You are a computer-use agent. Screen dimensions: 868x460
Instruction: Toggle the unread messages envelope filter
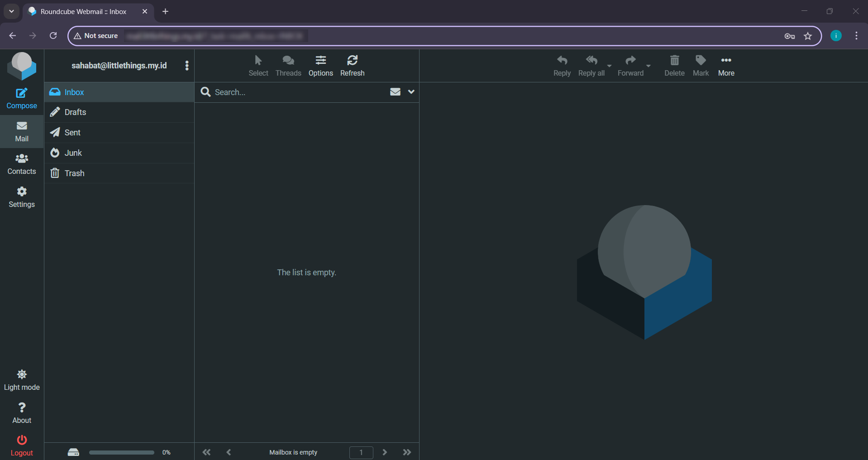(x=395, y=92)
